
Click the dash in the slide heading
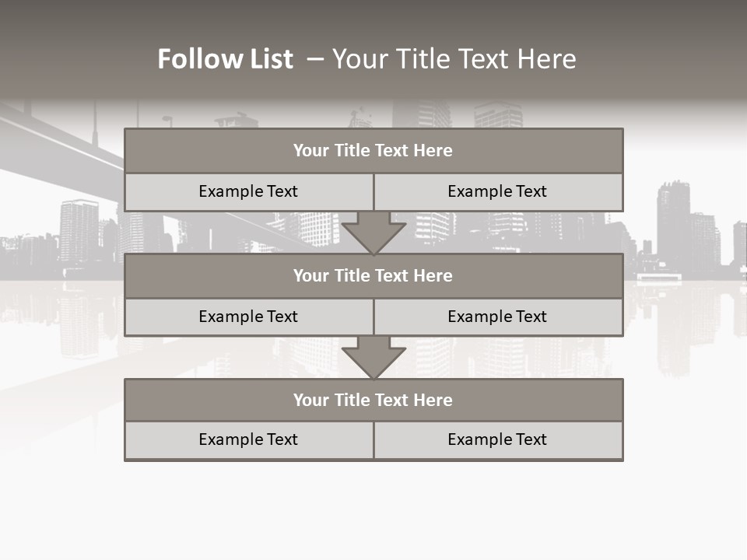[314, 58]
